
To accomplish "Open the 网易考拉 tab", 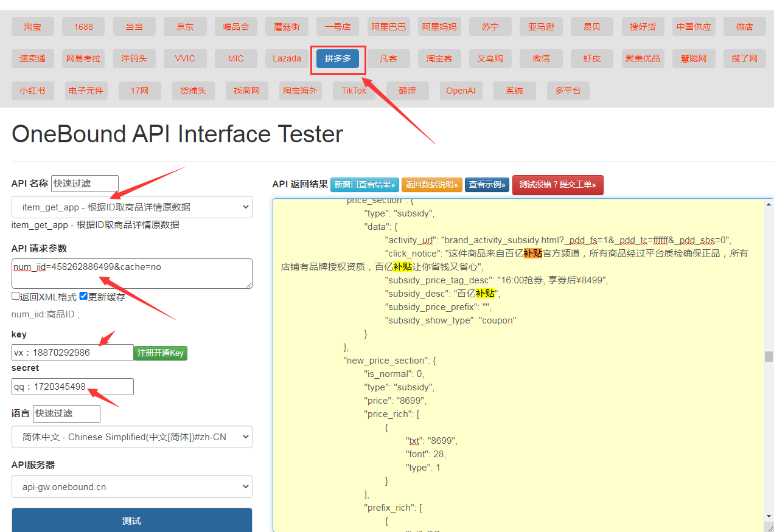I will click(83, 58).
